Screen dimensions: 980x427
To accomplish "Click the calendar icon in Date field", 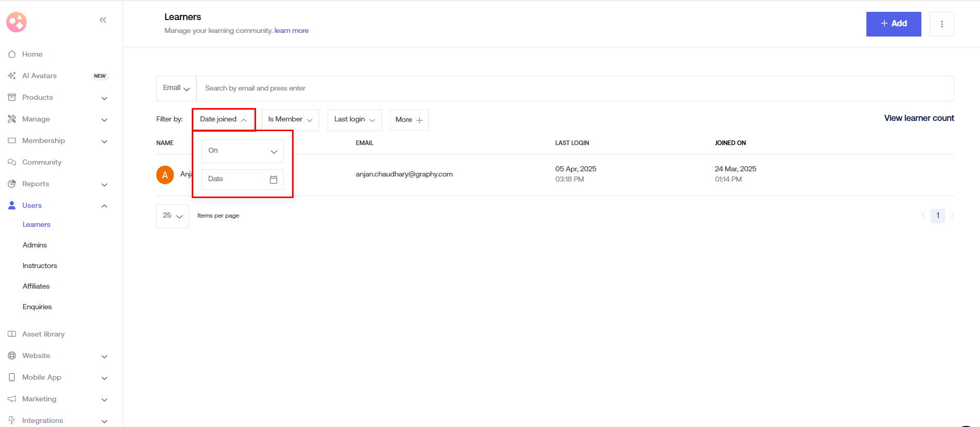I will [x=274, y=180].
